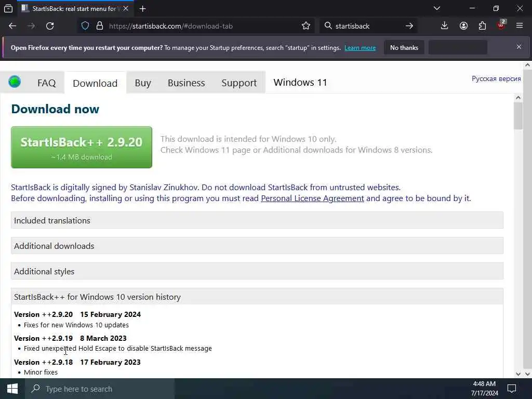The width and height of the screenshot is (532, 399).
Task: Expand Included translations section
Action: point(257,220)
